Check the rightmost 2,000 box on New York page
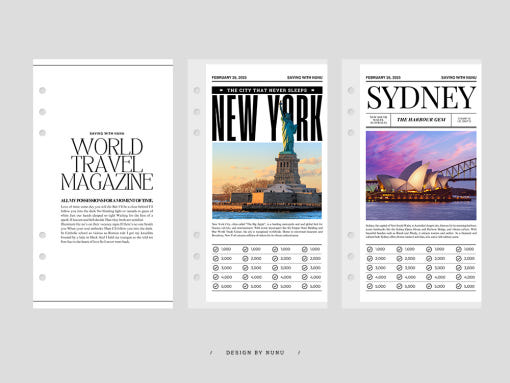Viewport: 510px width, 383px height. click(x=305, y=259)
